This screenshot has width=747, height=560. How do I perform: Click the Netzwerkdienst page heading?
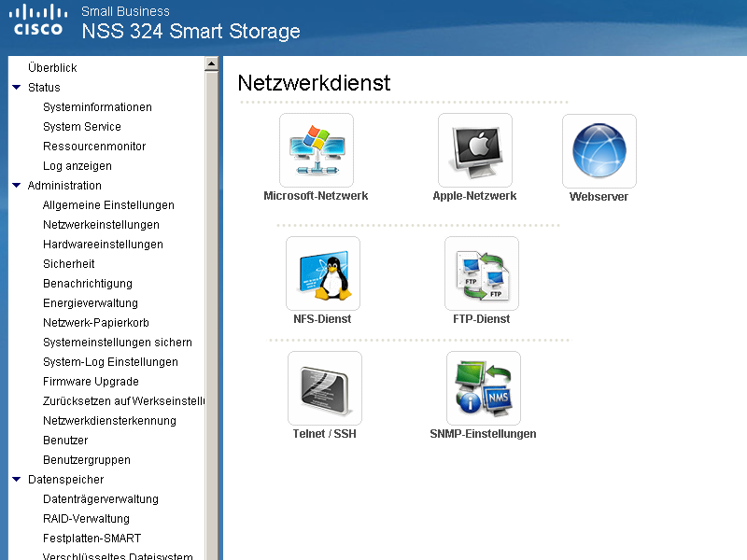(x=314, y=83)
